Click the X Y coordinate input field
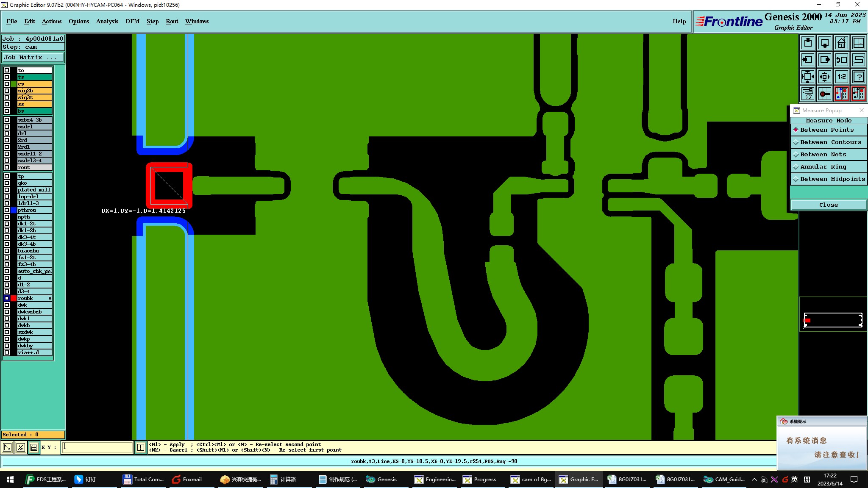The image size is (868, 488). [97, 447]
